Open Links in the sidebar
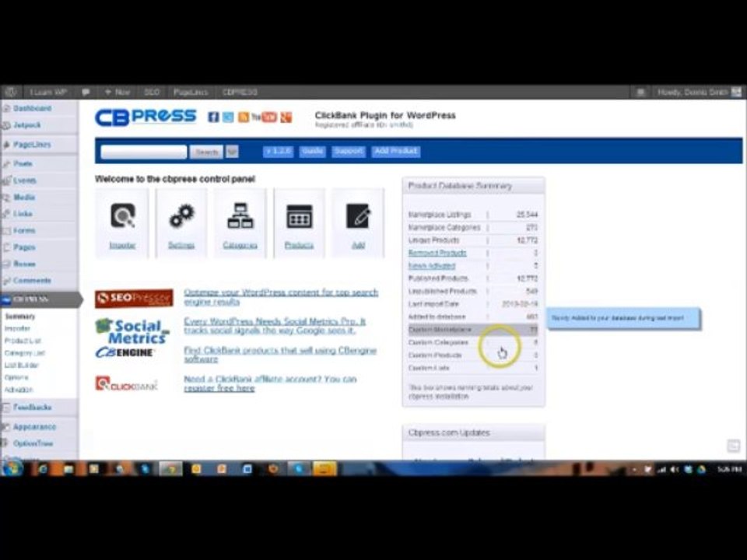 tap(23, 214)
